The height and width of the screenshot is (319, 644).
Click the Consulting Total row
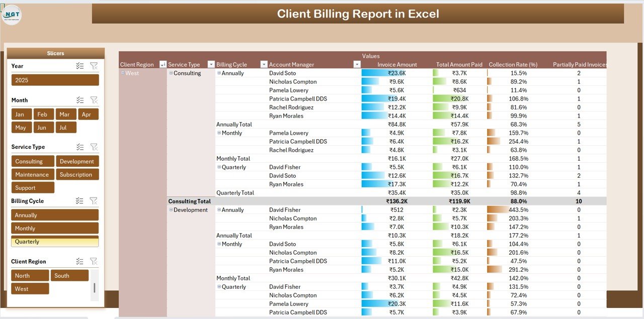coord(190,201)
